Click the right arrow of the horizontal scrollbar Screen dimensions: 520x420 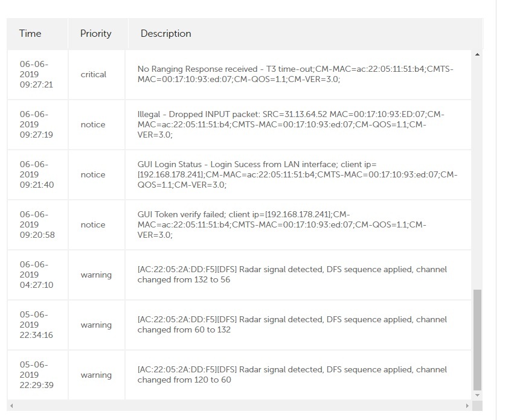click(467, 406)
